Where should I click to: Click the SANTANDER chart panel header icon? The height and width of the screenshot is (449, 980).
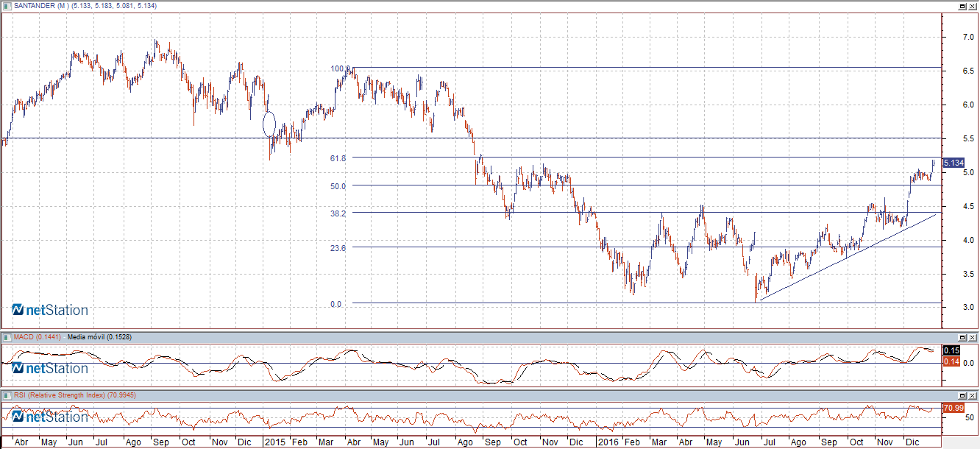click(x=7, y=5)
